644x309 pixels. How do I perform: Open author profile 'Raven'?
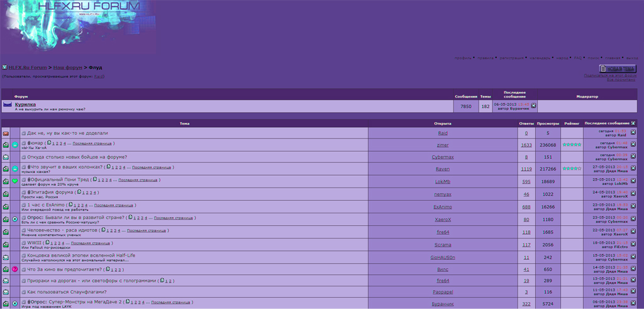pyautogui.click(x=443, y=169)
